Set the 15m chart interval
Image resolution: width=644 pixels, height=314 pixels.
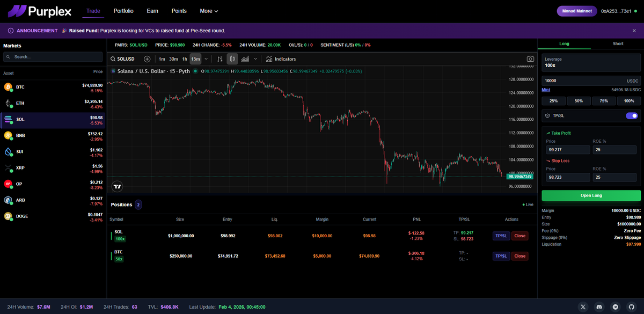click(x=195, y=59)
